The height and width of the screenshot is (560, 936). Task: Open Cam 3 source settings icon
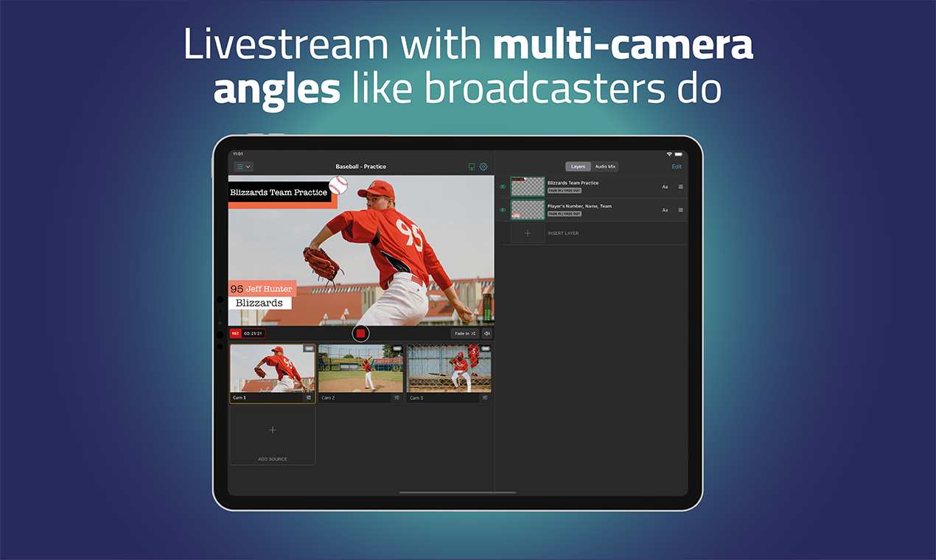pos(484,398)
